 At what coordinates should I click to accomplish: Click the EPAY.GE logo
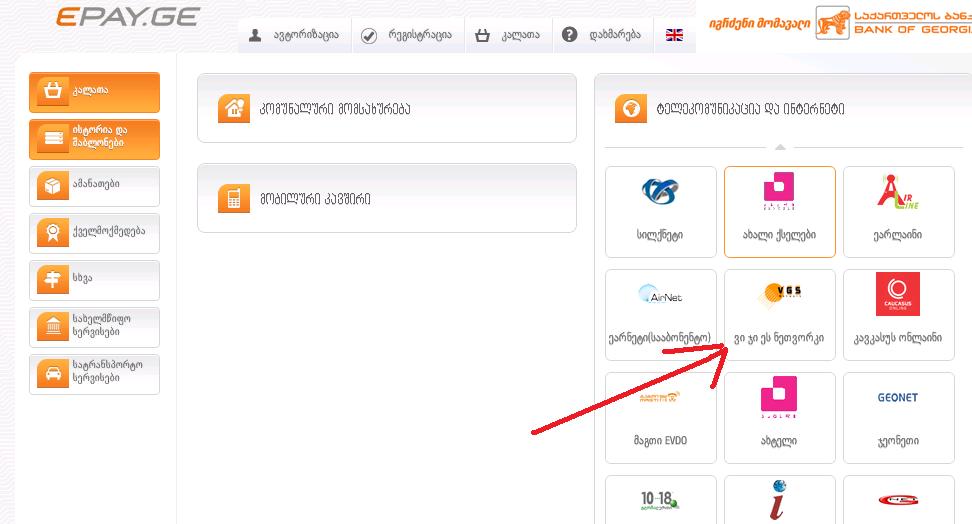click(128, 17)
